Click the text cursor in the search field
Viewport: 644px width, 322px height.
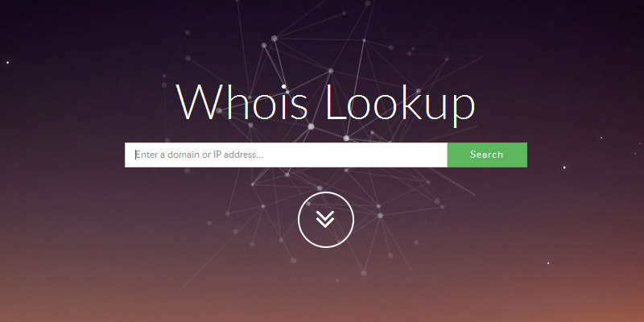(x=135, y=155)
